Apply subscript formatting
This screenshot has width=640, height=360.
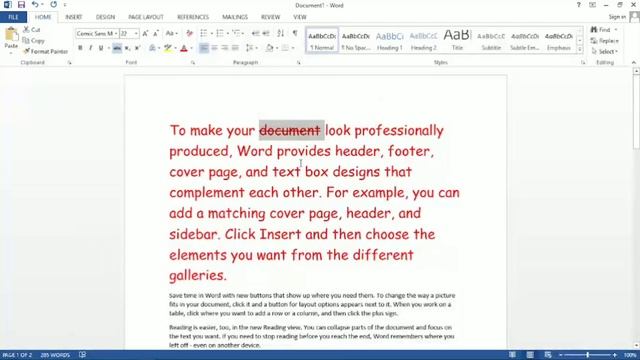pos(127,48)
